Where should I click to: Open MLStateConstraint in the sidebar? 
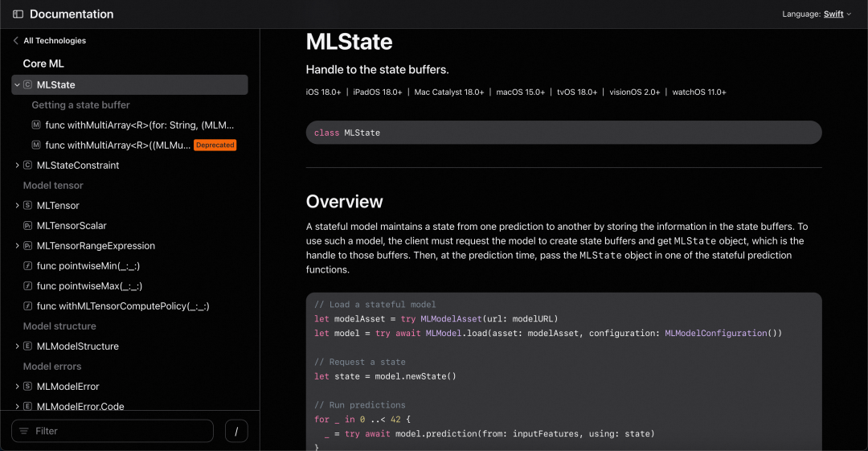(78, 165)
